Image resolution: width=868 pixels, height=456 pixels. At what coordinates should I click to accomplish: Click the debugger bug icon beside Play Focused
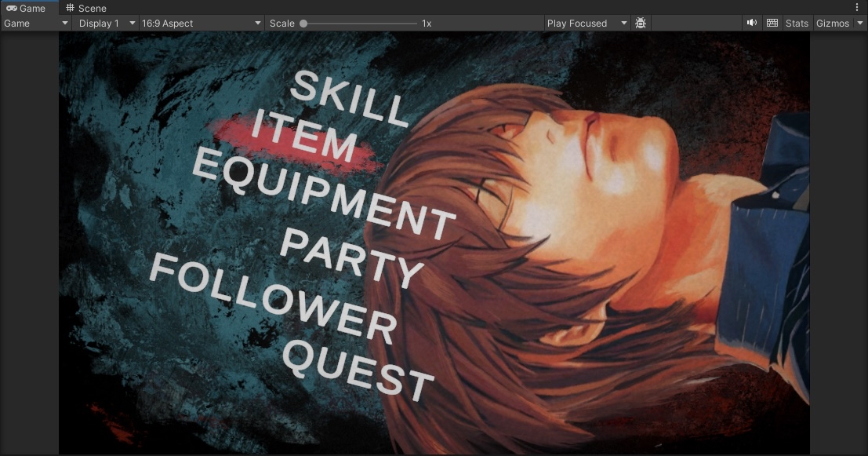pyautogui.click(x=641, y=23)
